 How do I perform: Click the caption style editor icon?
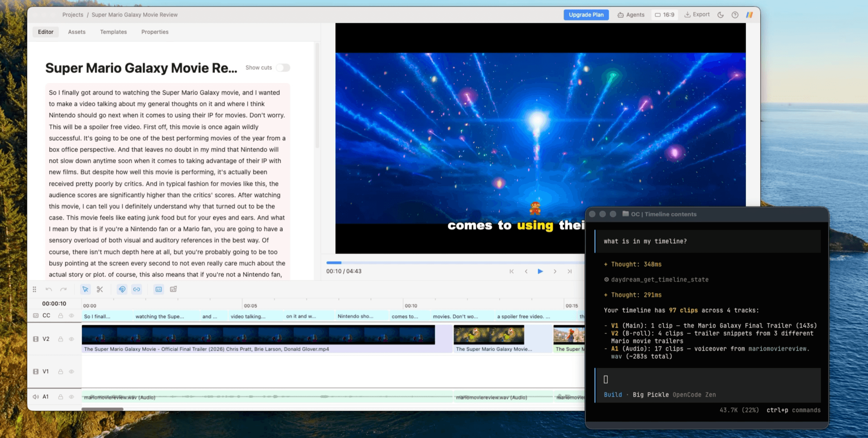(174, 289)
